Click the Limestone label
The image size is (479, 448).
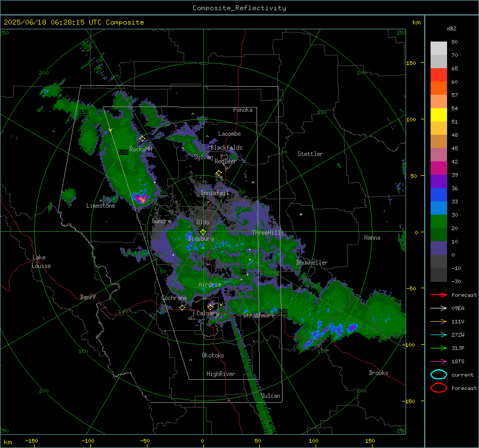[101, 206]
